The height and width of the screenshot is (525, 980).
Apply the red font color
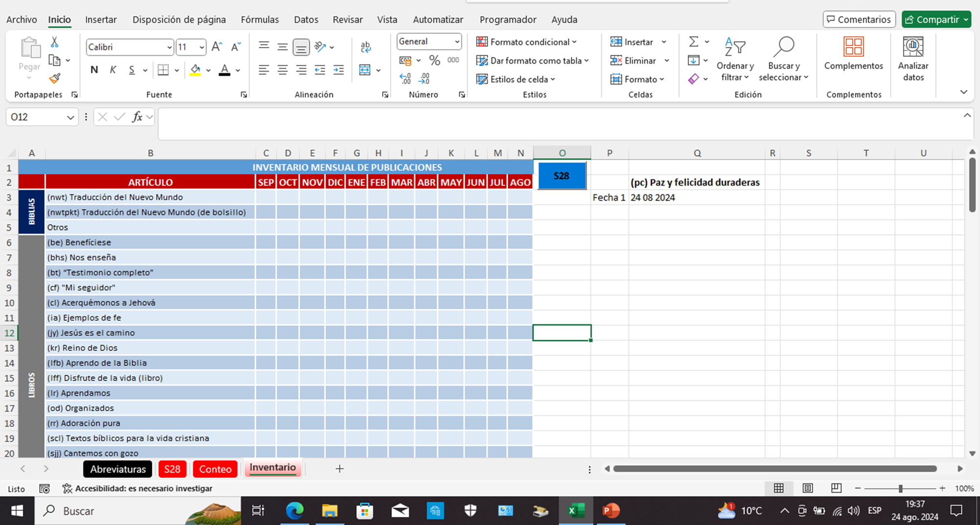[x=224, y=70]
